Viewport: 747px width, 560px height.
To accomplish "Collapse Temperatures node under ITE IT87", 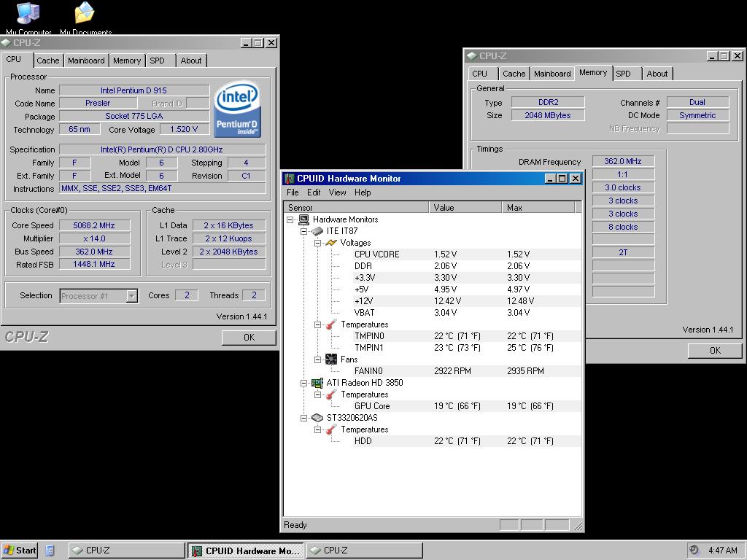I will 318,324.
